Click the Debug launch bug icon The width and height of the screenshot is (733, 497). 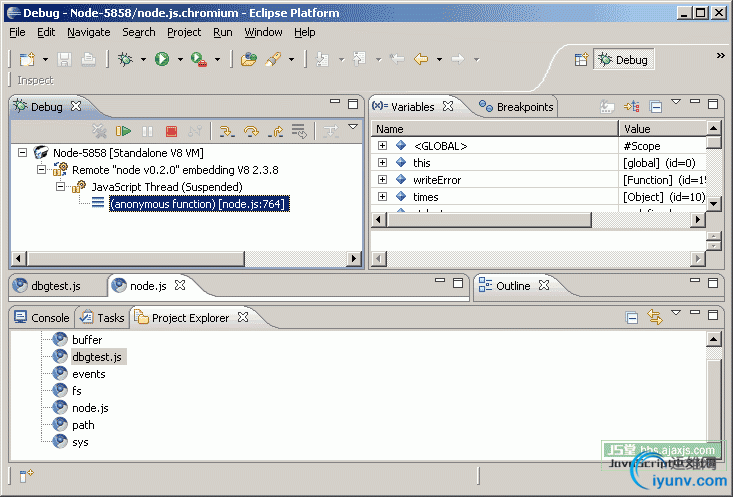click(x=125, y=59)
